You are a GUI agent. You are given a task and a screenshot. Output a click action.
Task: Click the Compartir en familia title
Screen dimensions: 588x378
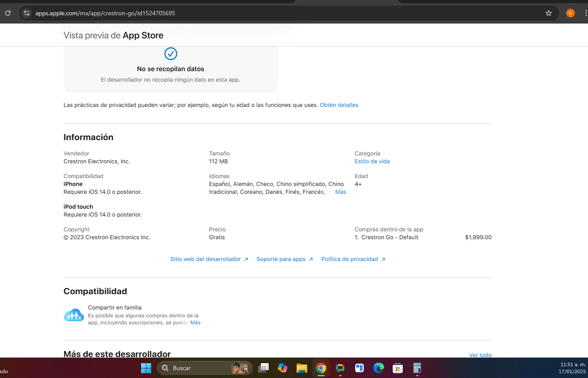115,308
